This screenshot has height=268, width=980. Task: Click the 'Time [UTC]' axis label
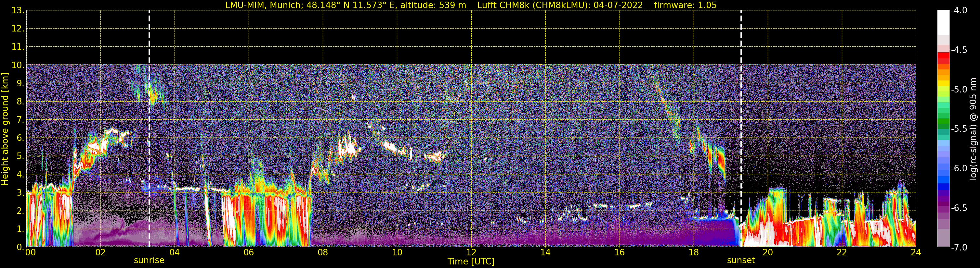tap(471, 262)
